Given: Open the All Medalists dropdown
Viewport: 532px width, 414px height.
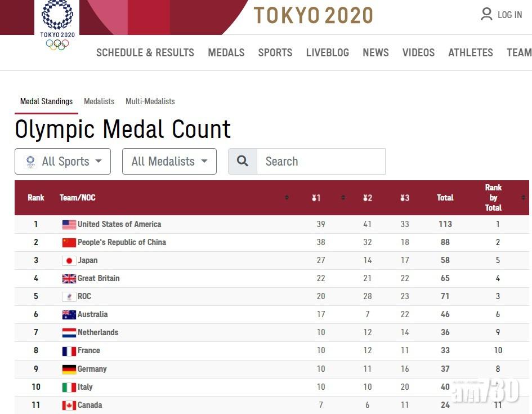Looking at the screenshot, I should click(x=169, y=162).
